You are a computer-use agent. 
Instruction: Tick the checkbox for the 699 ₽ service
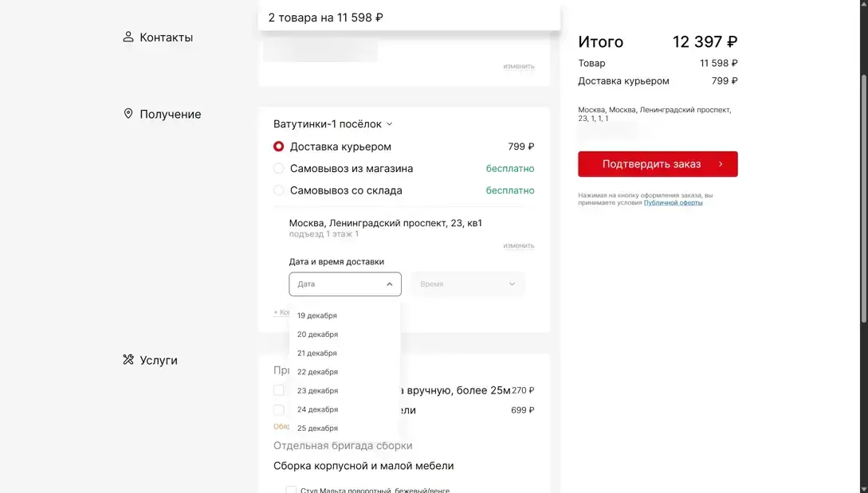[279, 410]
